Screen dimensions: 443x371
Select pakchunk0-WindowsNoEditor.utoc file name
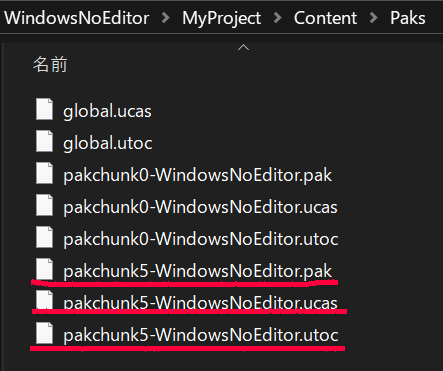(x=201, y=239)
